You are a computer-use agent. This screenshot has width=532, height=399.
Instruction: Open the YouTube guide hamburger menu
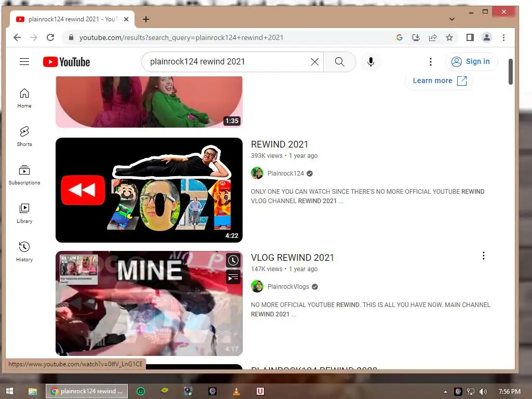(24, 62)
